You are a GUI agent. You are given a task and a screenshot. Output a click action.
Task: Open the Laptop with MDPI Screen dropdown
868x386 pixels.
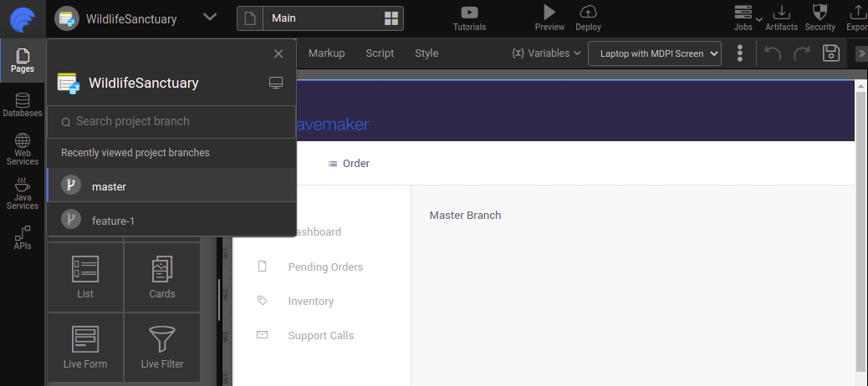[x=654, y=53]
